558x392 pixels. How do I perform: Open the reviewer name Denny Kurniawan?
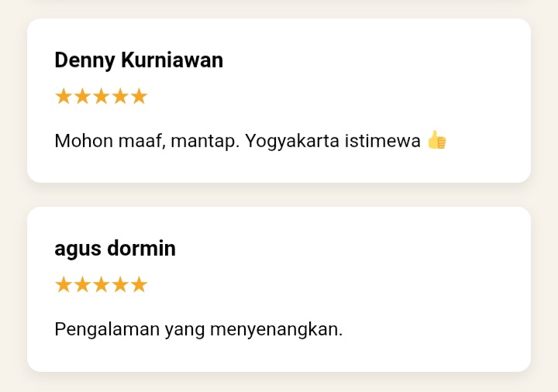coord(139,60)
